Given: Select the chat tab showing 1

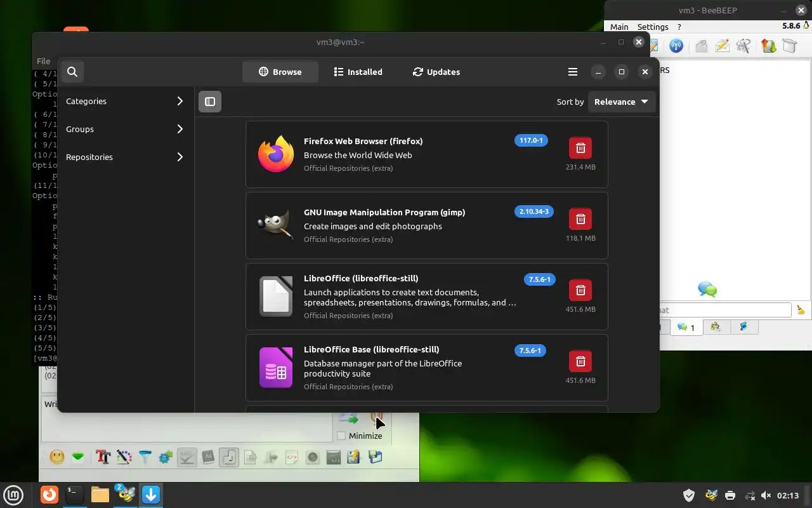Looking at the screenshot, I should (686, 327).
